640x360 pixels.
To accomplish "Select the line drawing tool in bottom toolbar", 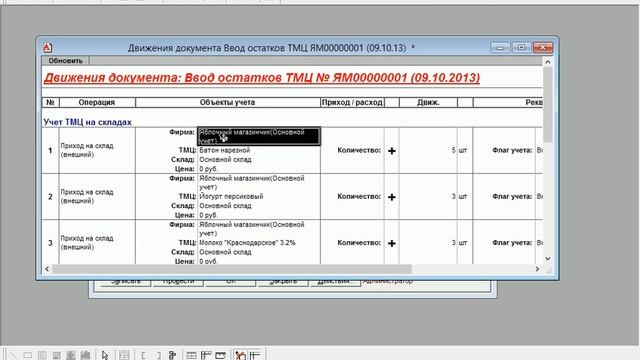I will coord(13,355).
